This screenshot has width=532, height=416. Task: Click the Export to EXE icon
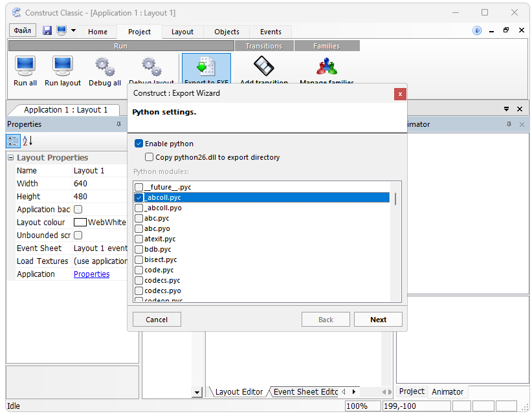tap(206, 67)
